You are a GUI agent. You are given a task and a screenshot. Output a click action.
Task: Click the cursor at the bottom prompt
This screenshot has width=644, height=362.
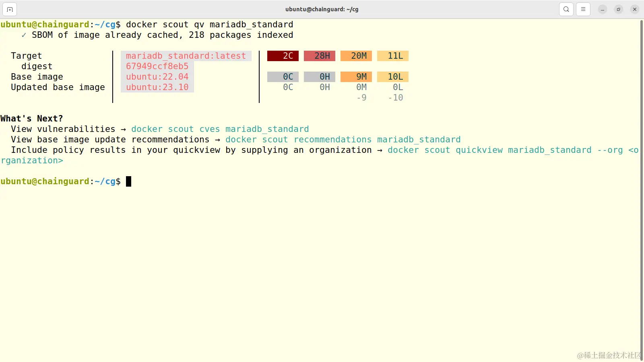(x=129, y=181)
